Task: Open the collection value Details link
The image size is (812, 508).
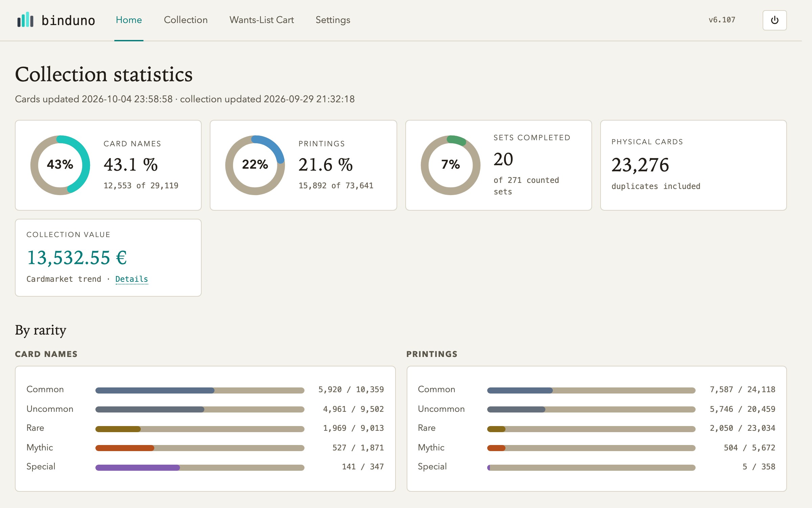Action: point(132,279)
